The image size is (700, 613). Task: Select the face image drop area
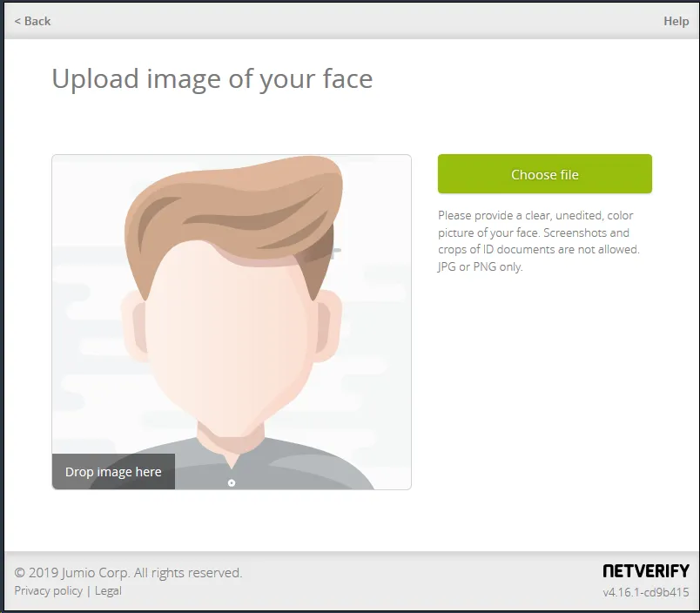pos(232,322)
